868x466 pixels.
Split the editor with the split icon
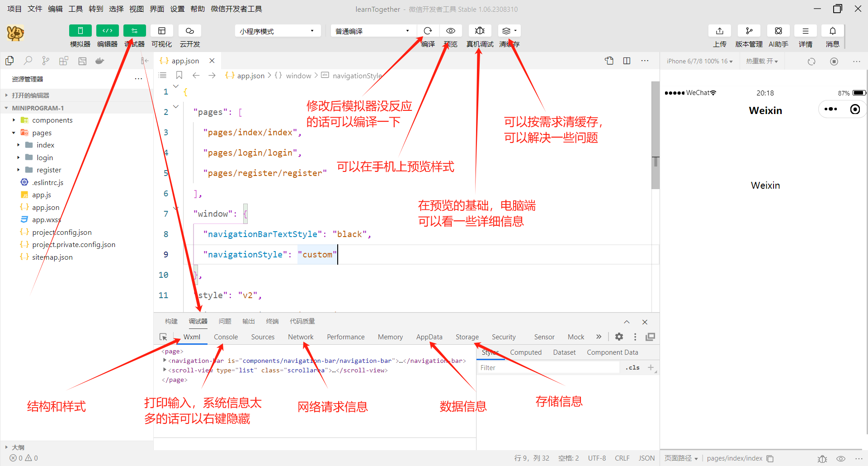[x=627, y=61]
